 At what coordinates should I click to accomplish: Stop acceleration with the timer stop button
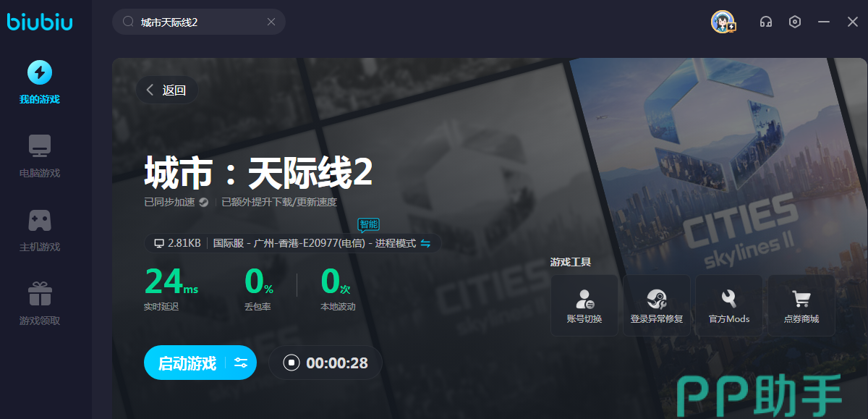[291, 363]
